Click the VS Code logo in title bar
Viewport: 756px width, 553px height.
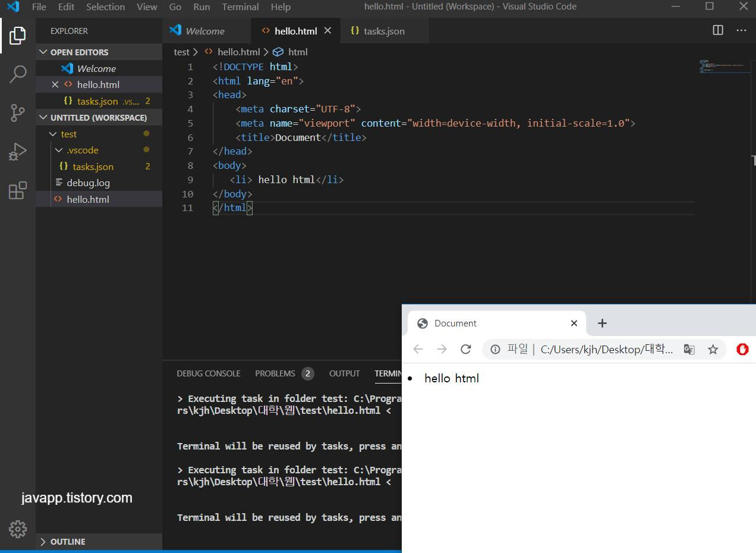click(x=13, y=7)
